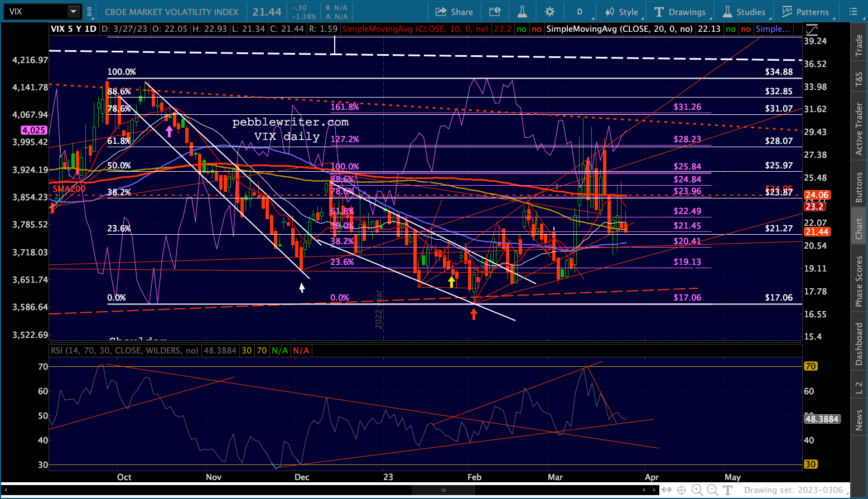Screen dimensions: 868x499
Task: Zoom out with the magnifier minus icon
Action: click(x=713, y=491)
